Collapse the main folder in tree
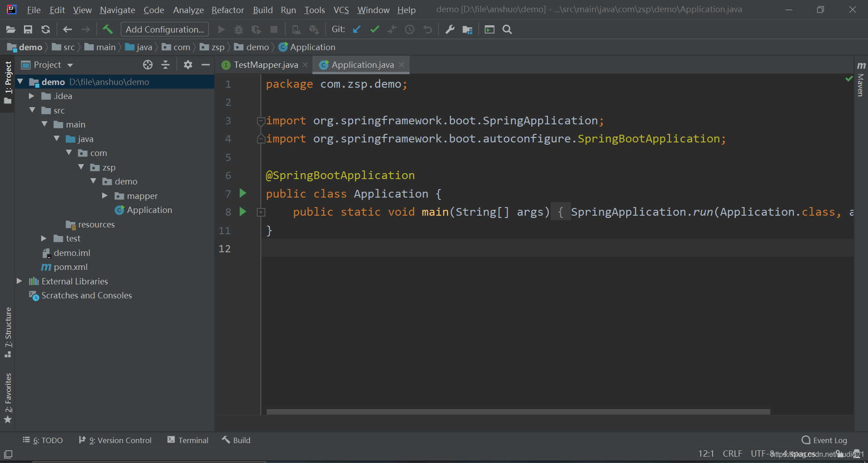Image resolution: width=868 pixels, height=463 pixels. (x=44, y=124)
